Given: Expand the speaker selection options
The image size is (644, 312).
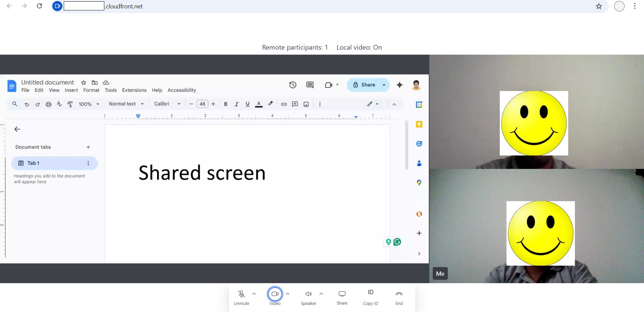Looking at the screenshot, I should pos(321,294).
